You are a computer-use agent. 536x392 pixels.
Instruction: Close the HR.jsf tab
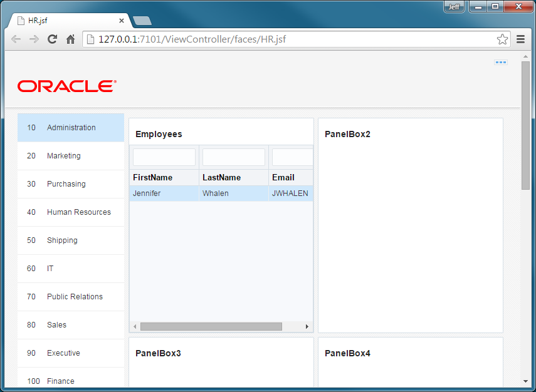pos(122,21)
